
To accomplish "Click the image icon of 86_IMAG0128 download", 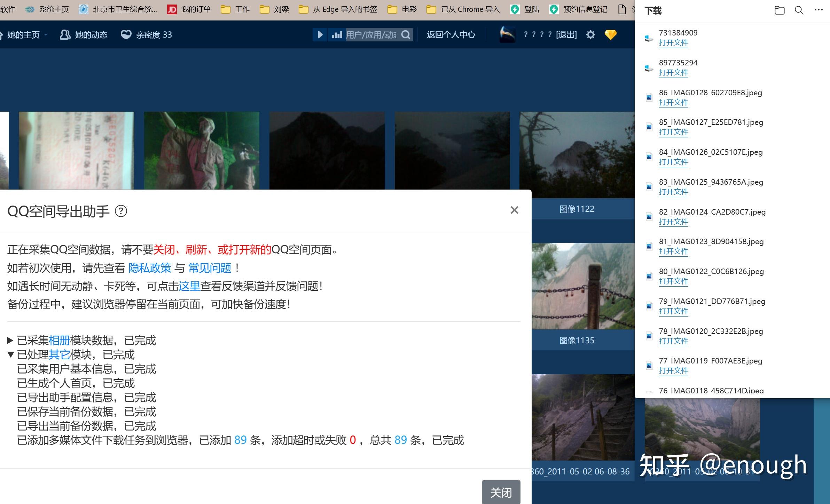I will tap(649, 97).
